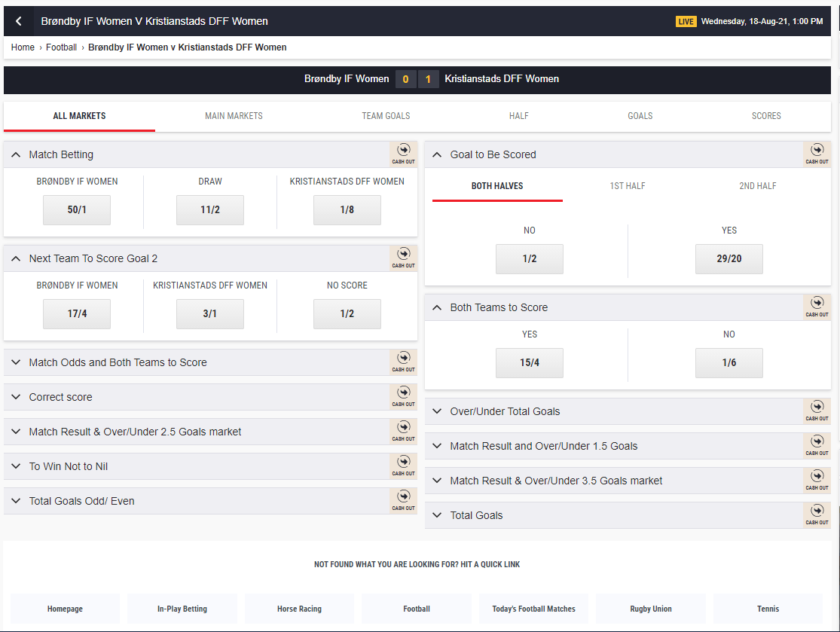Click Cash Out icon for Match Betting
Screen dimensions: 840x632
tap(403, 154)
